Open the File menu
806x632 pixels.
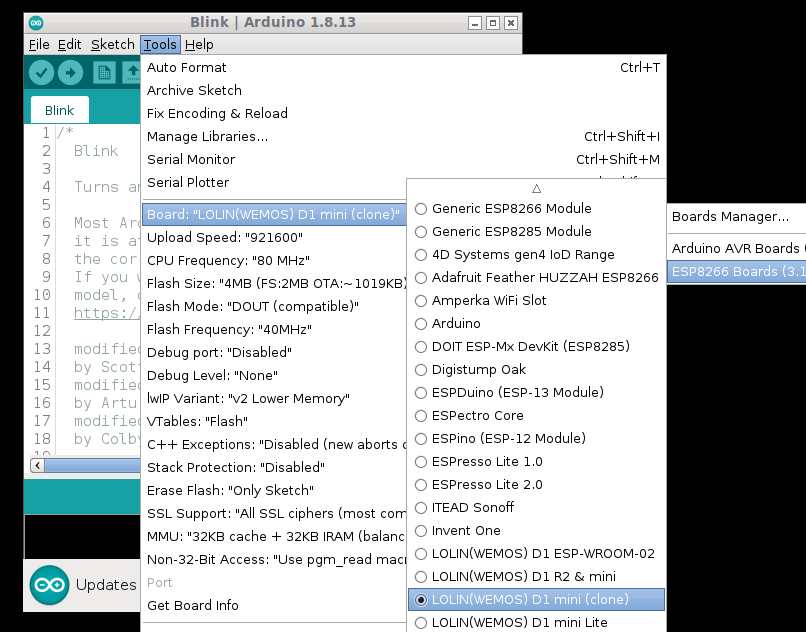click(x=39, y=45)
